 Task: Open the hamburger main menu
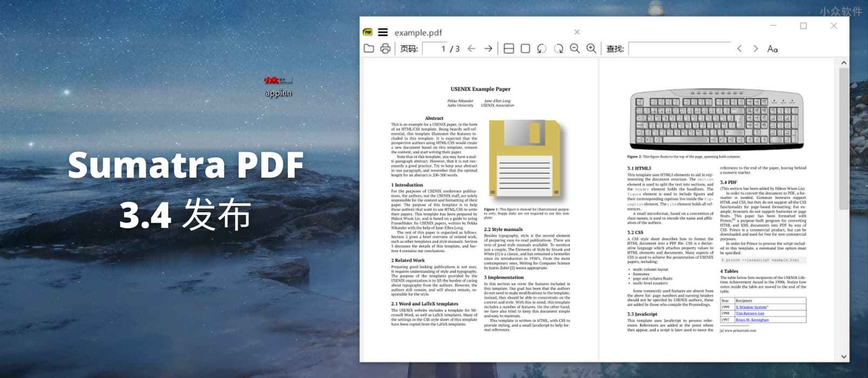click(x=383, y=32)
